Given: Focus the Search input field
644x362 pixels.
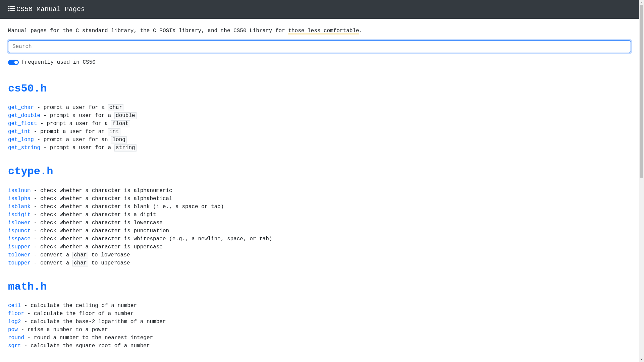Looking at the screenshot, I should (x=319, y=47).
